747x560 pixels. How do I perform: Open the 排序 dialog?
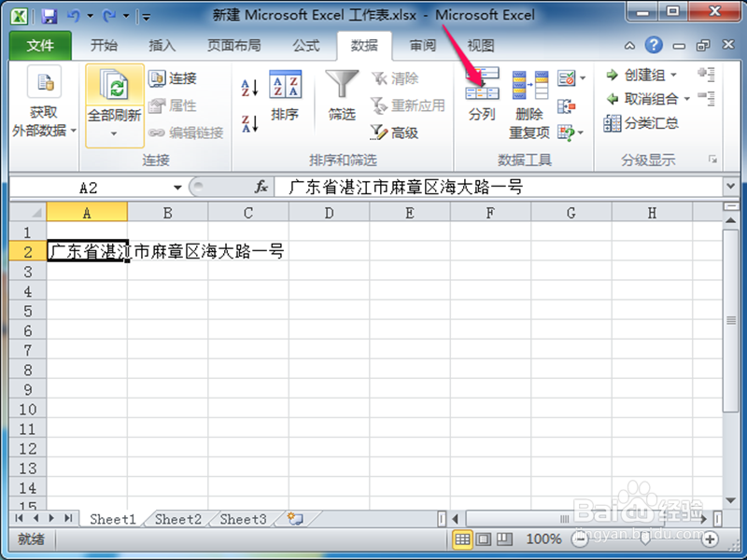(x=285, y=95)
